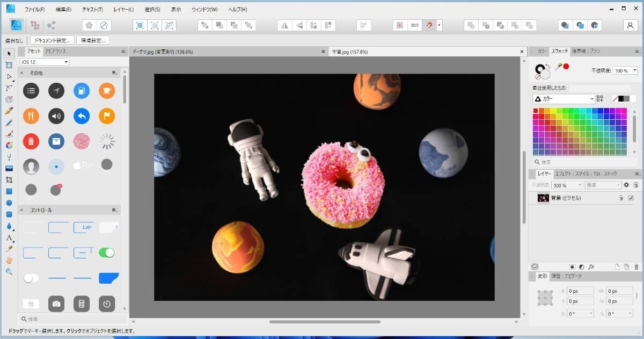The width and height of the screenshot is (644, 339).
Task: Close the 宇宙.jpg document tab
Action: tap(522, 52)
